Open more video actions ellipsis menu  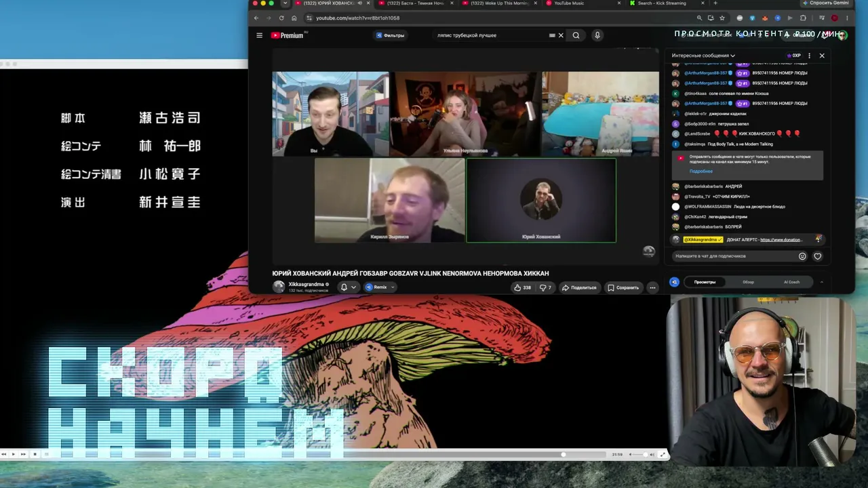[x=652, y=287]
